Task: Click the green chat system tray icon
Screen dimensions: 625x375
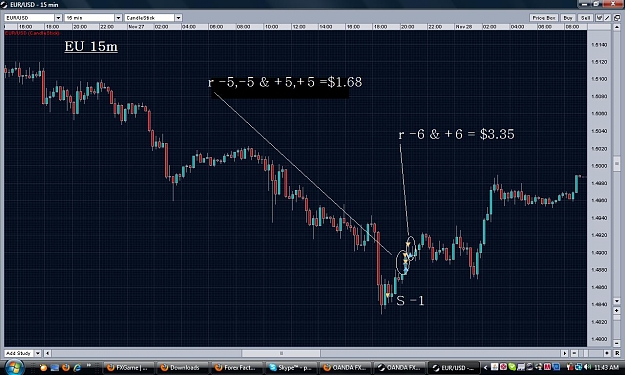Action: pyautogui.click(x=512, y=367)
